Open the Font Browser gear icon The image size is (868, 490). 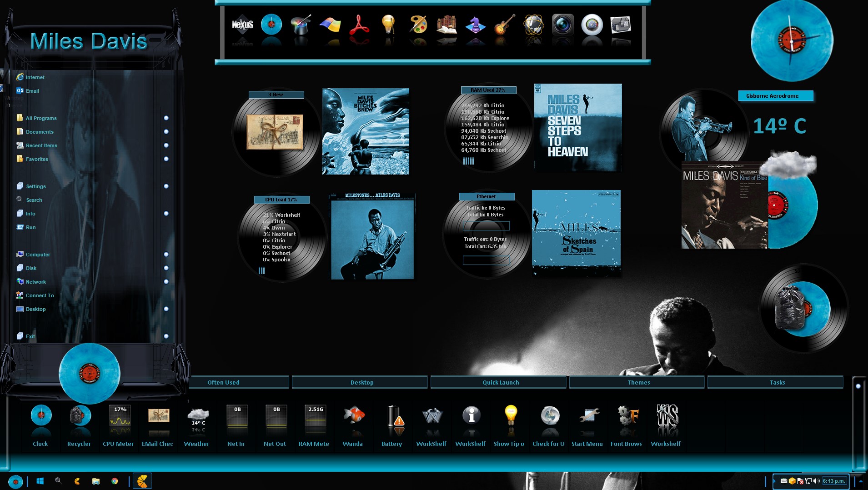click(x=627, y=416)
